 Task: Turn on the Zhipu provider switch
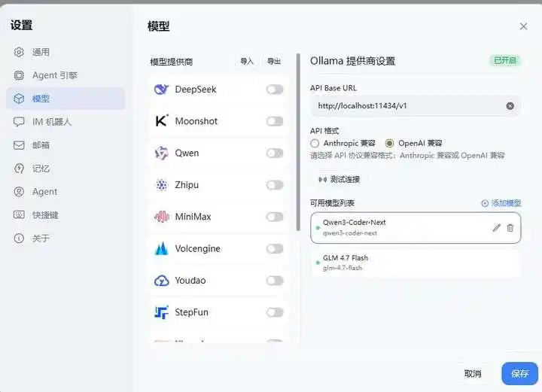(275, 185)
